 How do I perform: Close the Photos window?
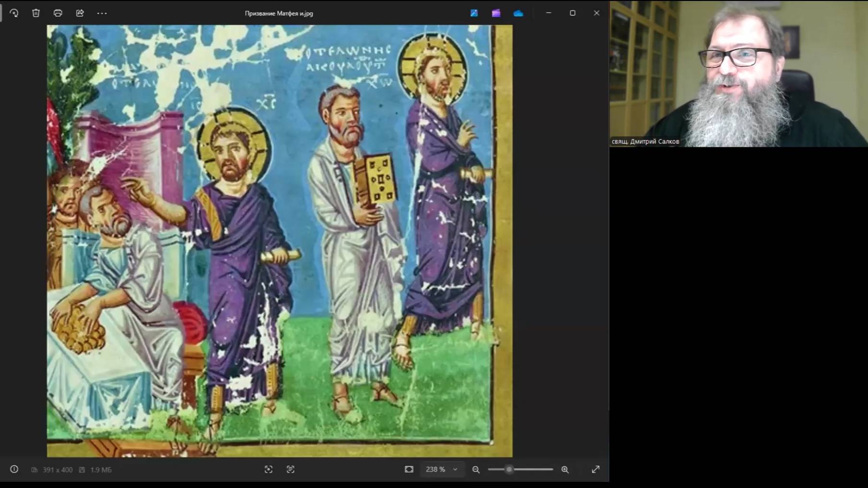click(596, 13)
